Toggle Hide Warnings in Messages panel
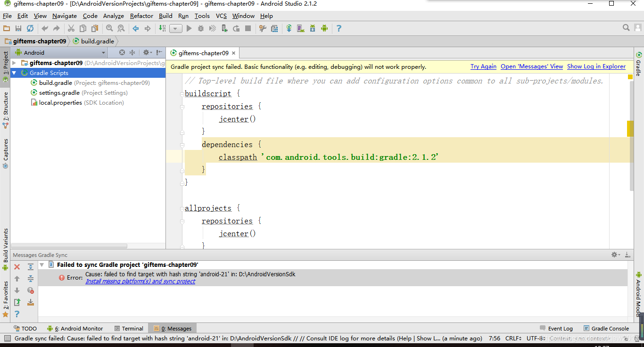Viewport: 644px width, 347px height. (x=31, y=290)
